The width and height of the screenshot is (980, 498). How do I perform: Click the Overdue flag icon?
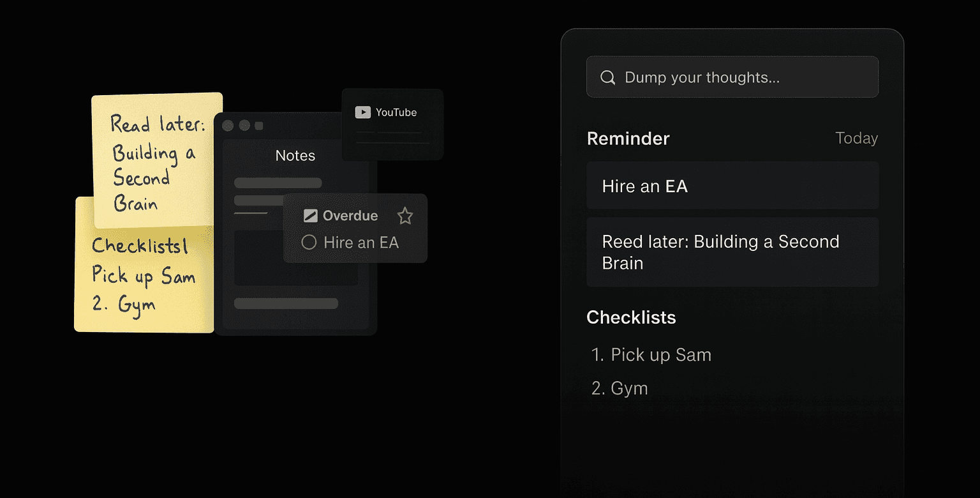[310, 216]
